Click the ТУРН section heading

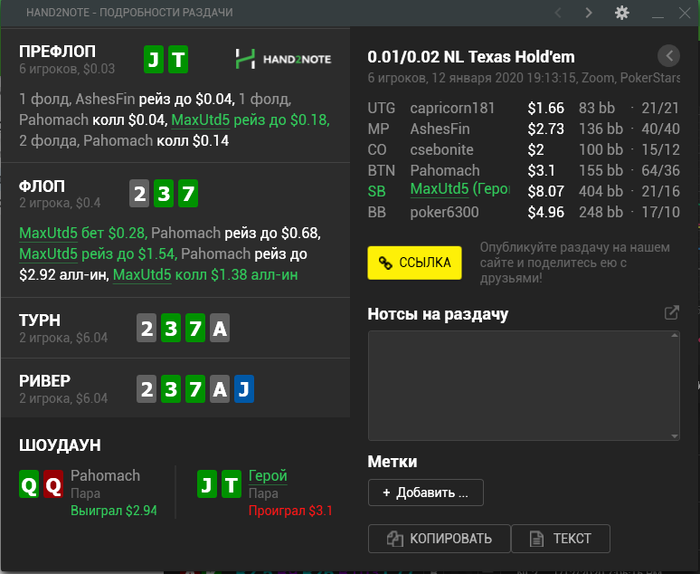point(40,320)
